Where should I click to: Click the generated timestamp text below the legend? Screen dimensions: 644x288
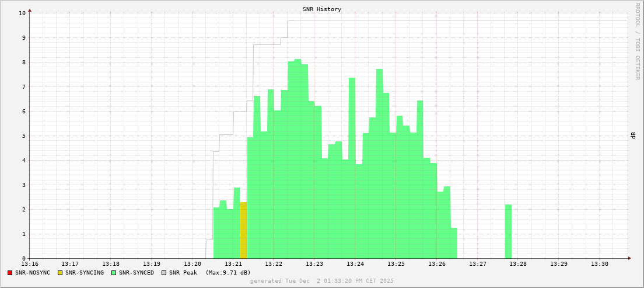(321, 281)
